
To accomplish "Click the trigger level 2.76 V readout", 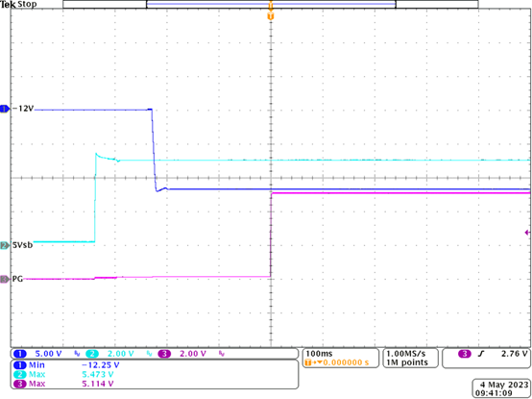I will coord(514,354).
